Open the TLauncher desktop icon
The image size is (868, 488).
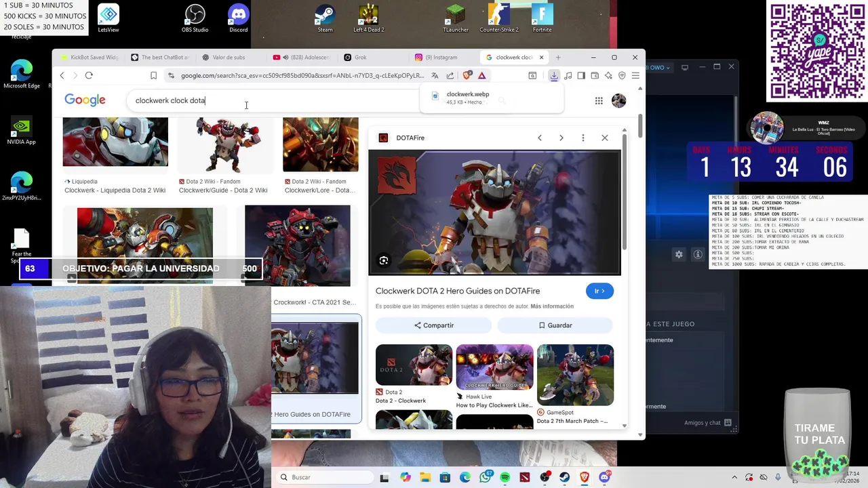(x=456, y=18)
